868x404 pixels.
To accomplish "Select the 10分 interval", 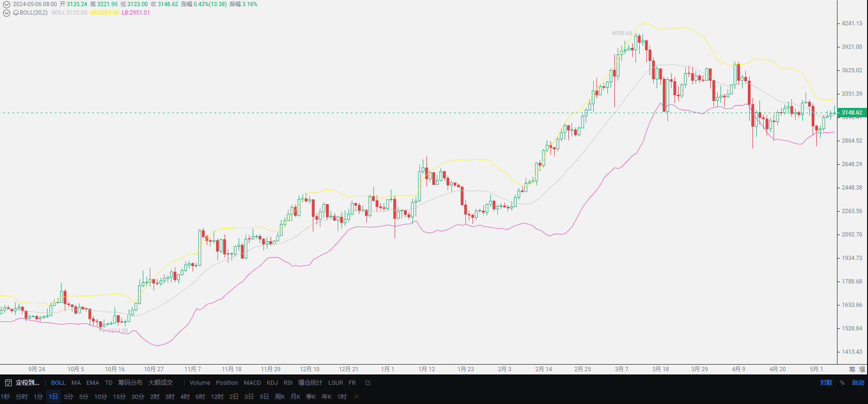I will 101,397.
